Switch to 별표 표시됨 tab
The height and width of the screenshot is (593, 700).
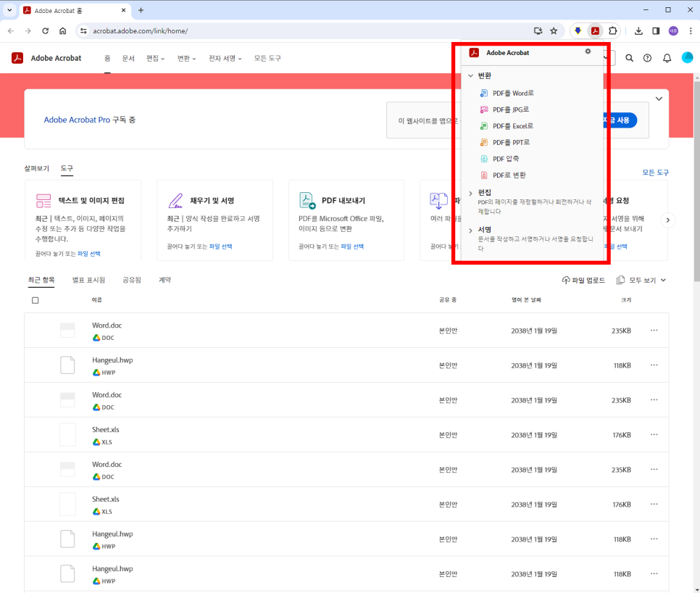(x=88, y=280)
